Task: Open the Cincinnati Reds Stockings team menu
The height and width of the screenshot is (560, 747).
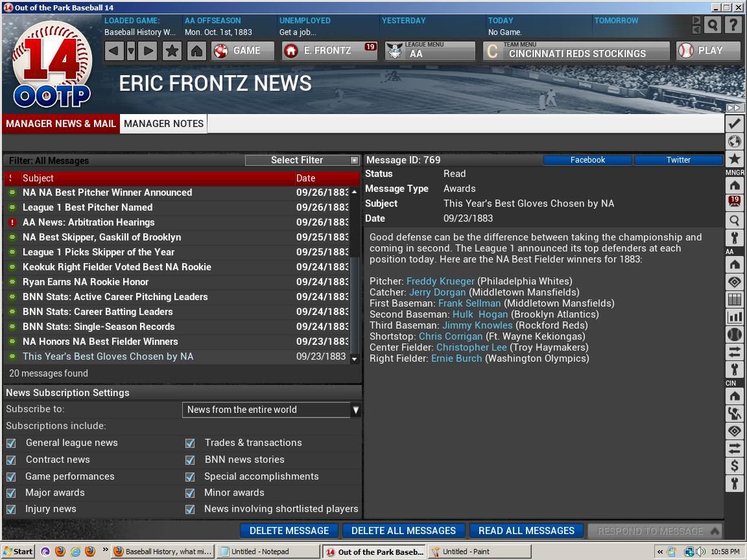Action: click(x=576, y=51)
